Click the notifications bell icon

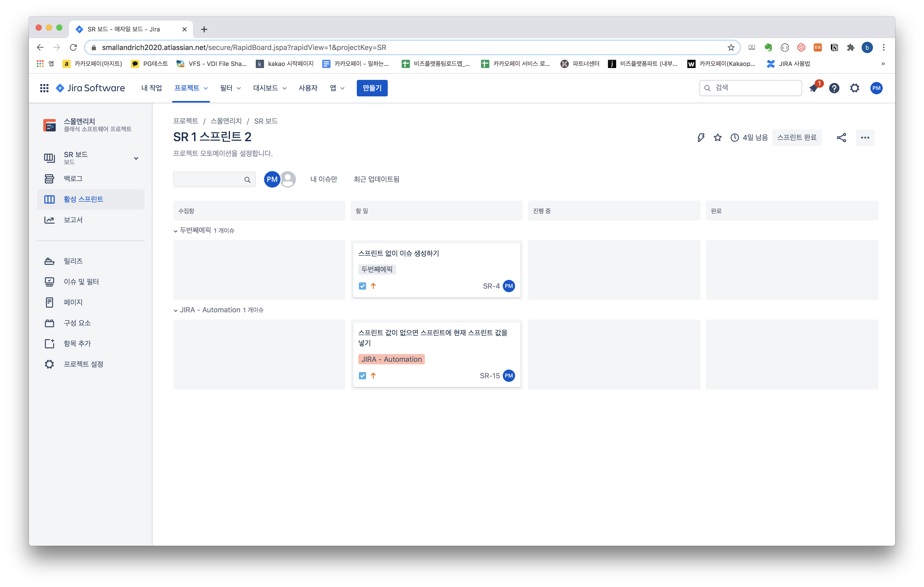point(813,88)
